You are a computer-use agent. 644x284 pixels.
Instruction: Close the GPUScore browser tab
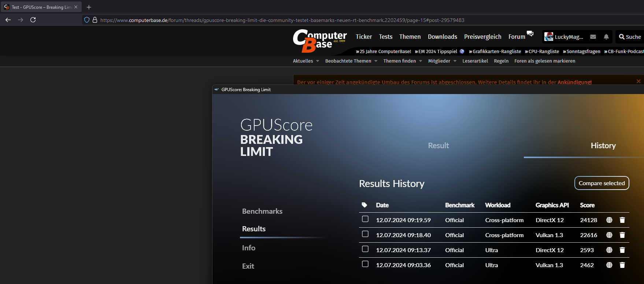(x=76, y=7)
